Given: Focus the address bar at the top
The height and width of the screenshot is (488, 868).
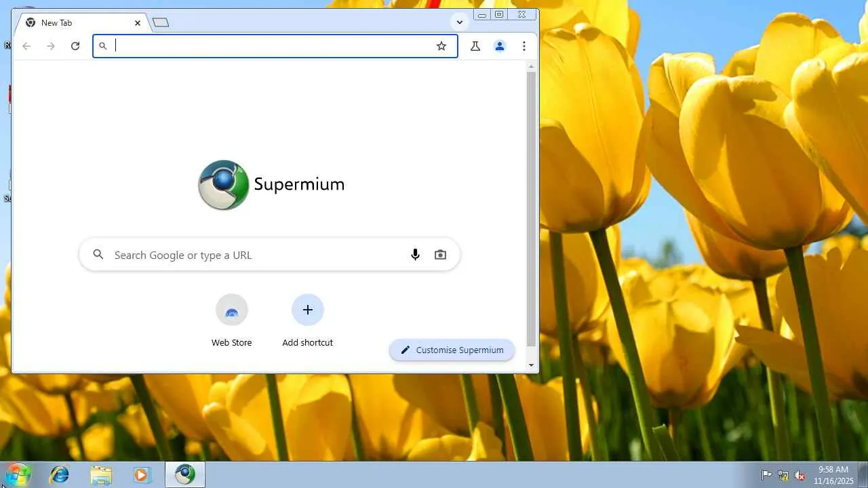Looking at the screenshot, I should 275,46.
